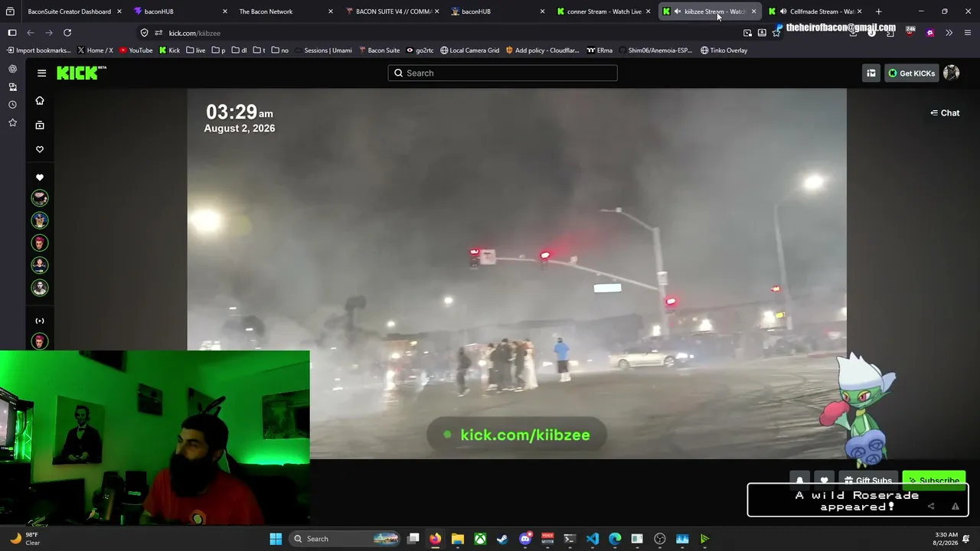The image size is (980, 551).
Task: Open the Kick shop box icon
Action: [x=871, y=73]
